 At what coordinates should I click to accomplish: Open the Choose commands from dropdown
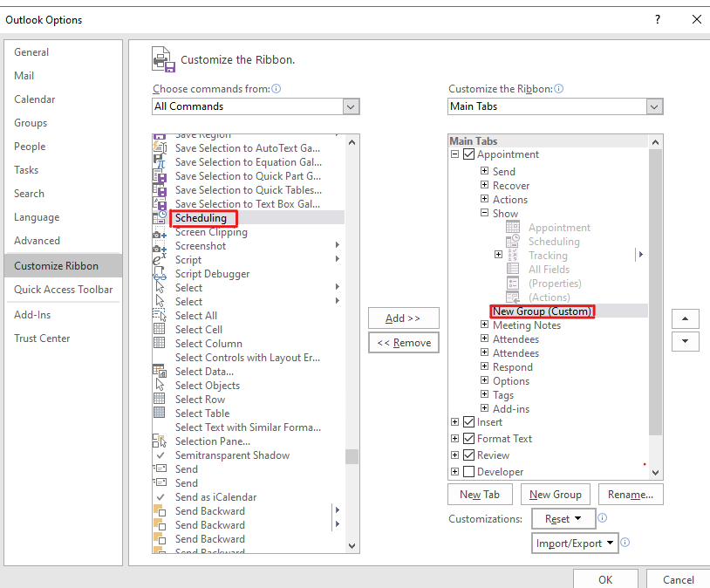pyautogui.click(x=351, y=106)
